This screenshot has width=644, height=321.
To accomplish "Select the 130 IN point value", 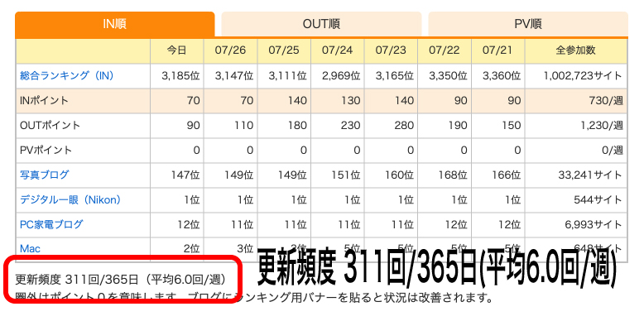I will click(x=338, y=101).
